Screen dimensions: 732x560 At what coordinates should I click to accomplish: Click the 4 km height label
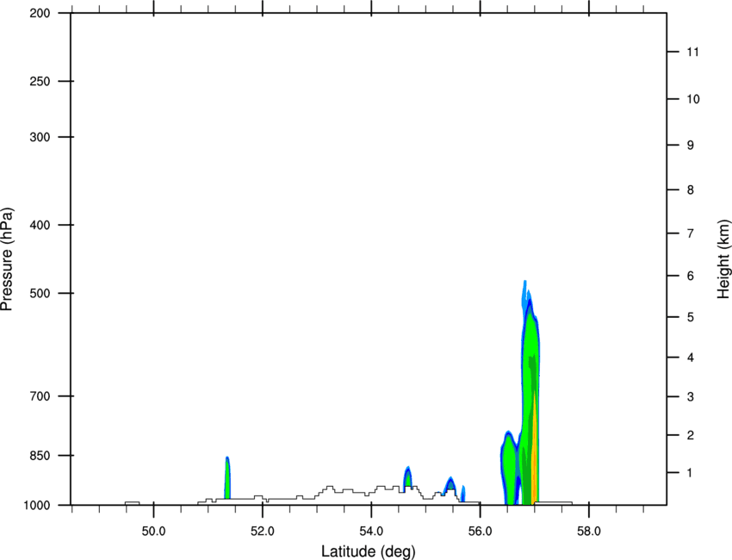(x=691, y=358)
